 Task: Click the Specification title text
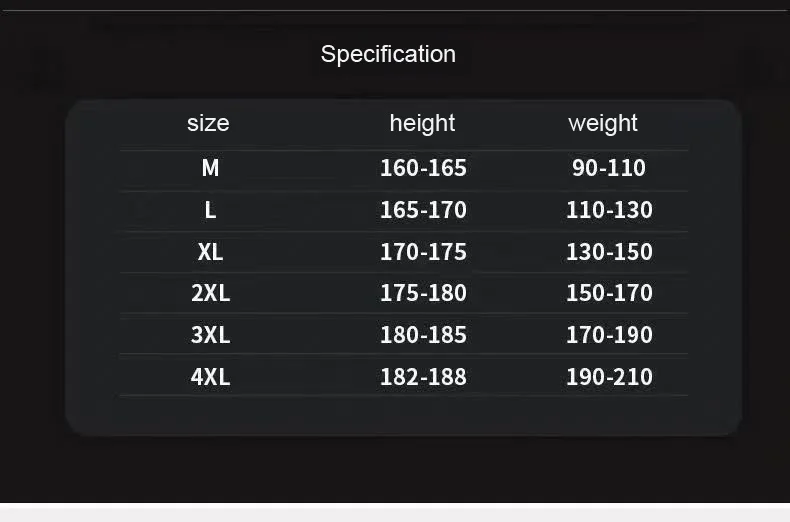[388, 54]
